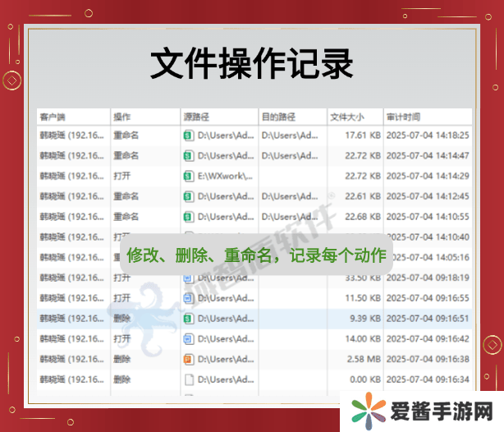The width and height of the screenshot is (504, 432).
Task: Sort by the 操作 column header
Action: [x=121, y=117]
